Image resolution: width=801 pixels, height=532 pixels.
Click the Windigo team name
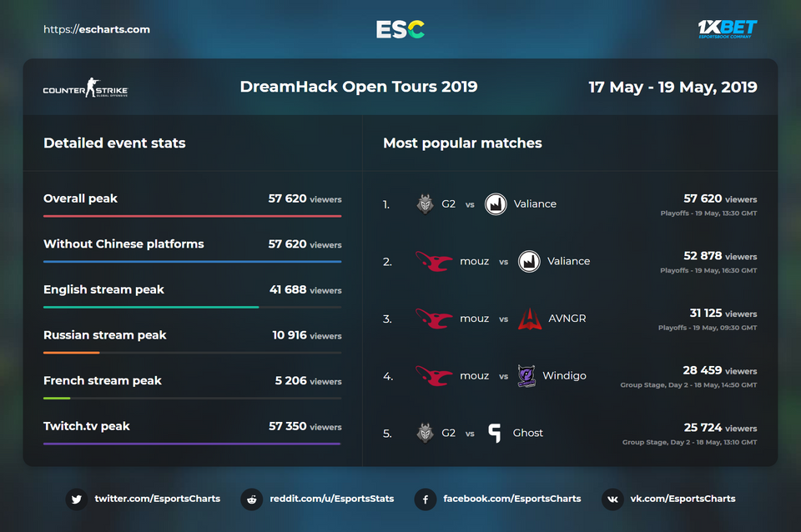(x=565, y=376)
